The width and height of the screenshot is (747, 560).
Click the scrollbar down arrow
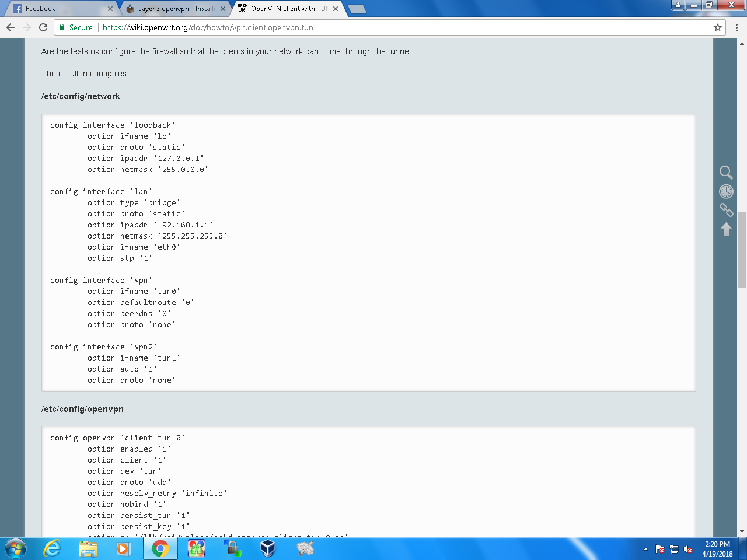pos(742,531)
